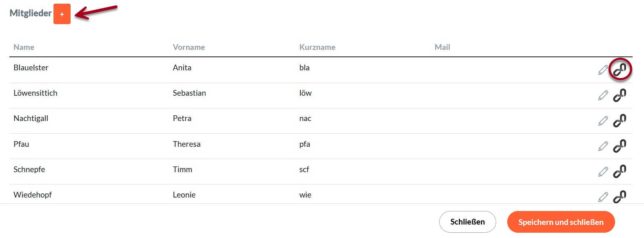Click the link icon for Petra Nachtigall
Screen dimensions: 644x238
620,120
